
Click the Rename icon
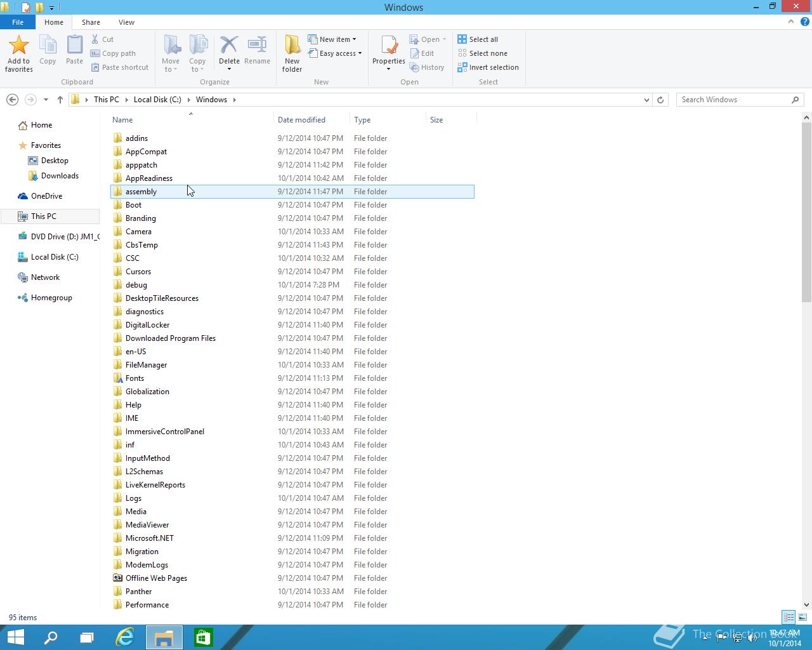tap(257, 45)
